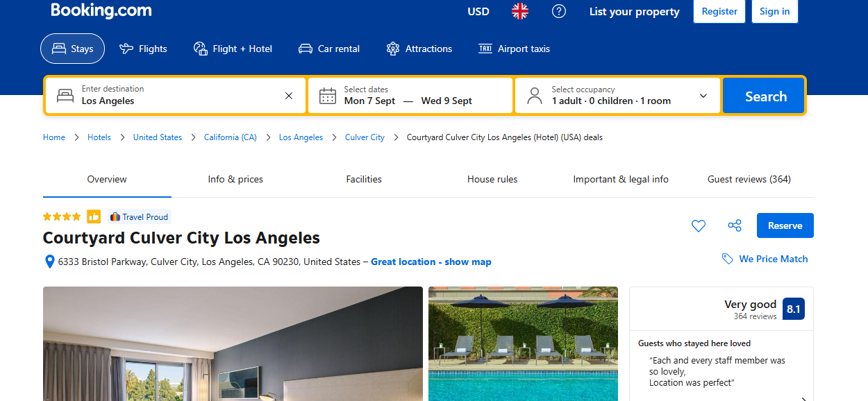Click the destination field with Los Angeles
Viewport: 868px width, 401px height.
[x=176, y=95]
